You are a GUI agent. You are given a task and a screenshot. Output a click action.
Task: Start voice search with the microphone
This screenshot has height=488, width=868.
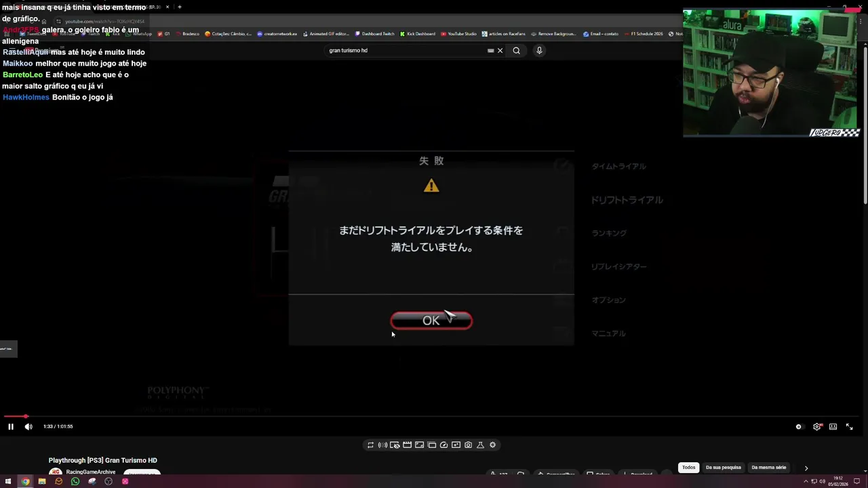[539, 50]
